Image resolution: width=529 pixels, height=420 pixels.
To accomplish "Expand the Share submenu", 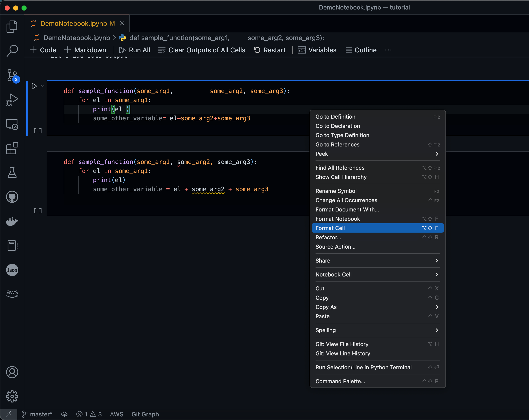I will (378, 261).
